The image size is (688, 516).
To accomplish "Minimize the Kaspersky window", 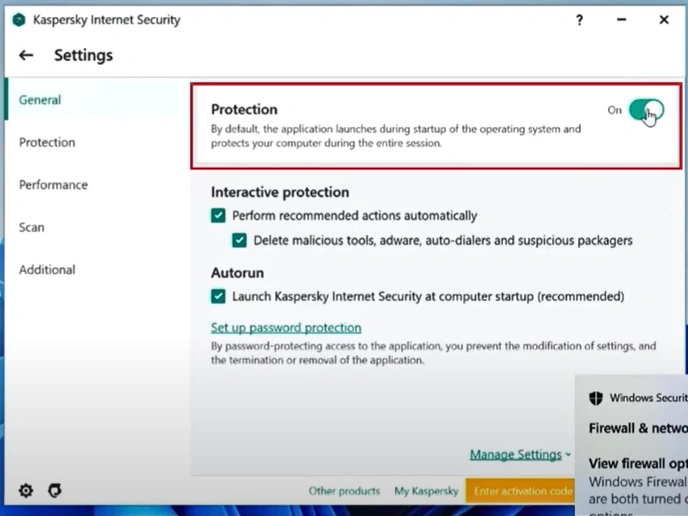I will pos(621,20).
